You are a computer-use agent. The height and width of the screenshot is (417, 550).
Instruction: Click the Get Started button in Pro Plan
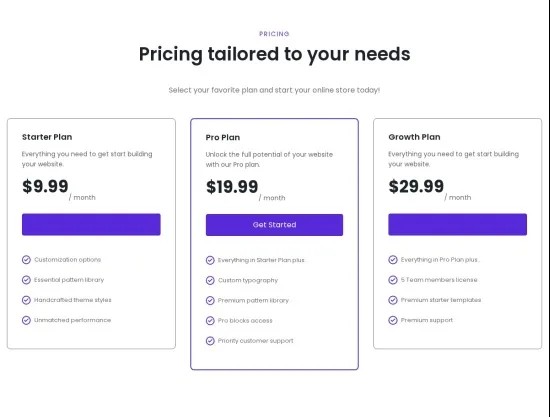274,225
